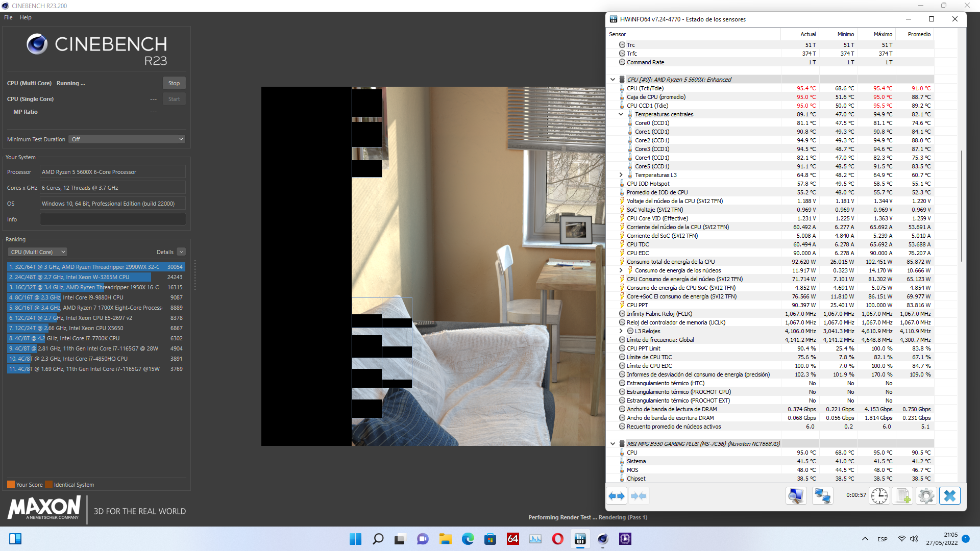Open Cinebench Help menu
Screen dimensions: 980x551
[26, 17]
